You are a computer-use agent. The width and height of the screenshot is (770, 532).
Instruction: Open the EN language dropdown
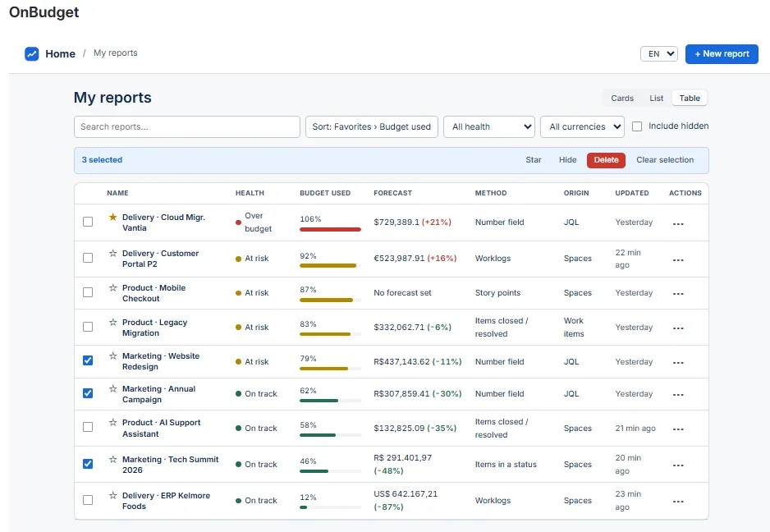(659, 53)
